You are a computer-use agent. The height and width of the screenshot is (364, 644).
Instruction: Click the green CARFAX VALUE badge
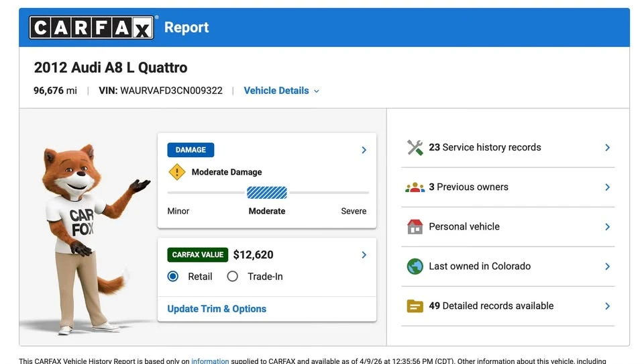(197, 255)
